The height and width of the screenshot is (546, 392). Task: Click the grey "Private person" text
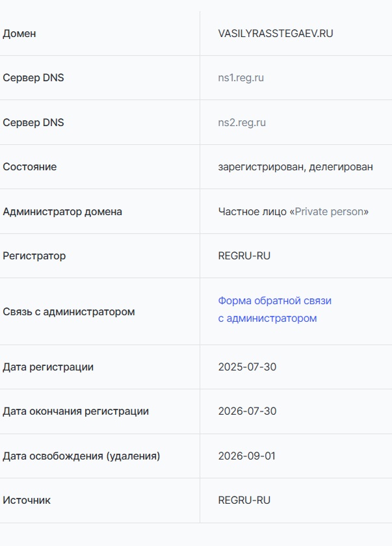(x=329, y=212)
